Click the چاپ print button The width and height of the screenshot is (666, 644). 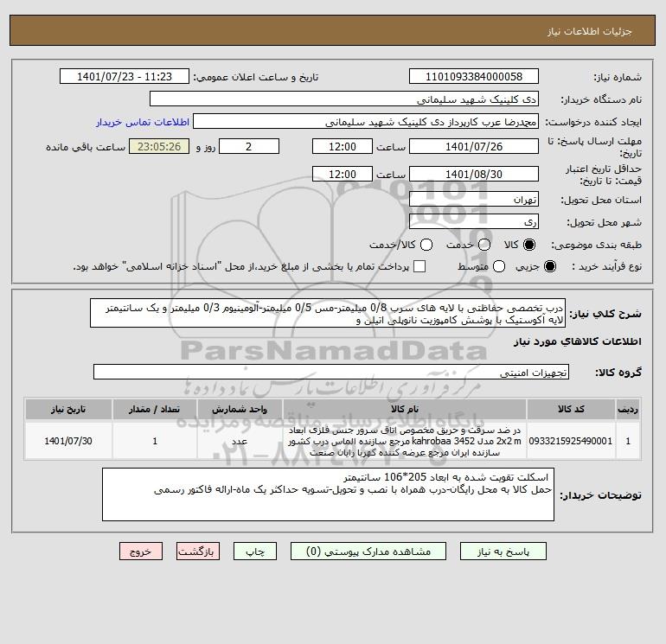[x=255, y=551]
